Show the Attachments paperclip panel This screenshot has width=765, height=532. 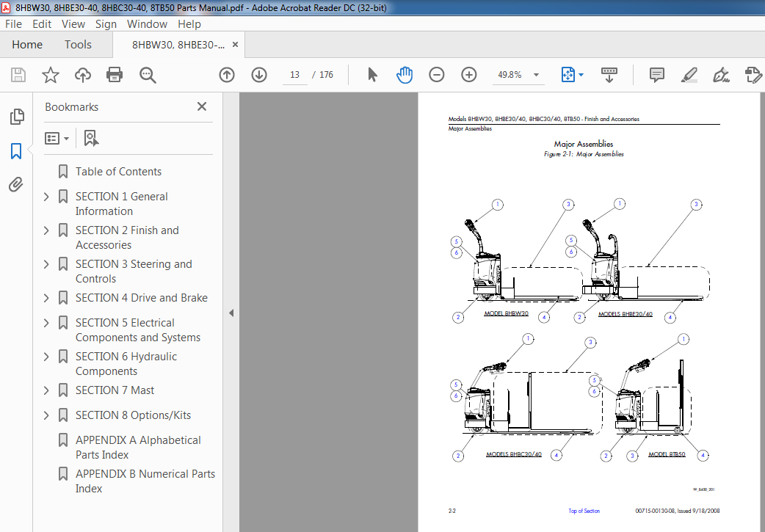pos(16,184)
